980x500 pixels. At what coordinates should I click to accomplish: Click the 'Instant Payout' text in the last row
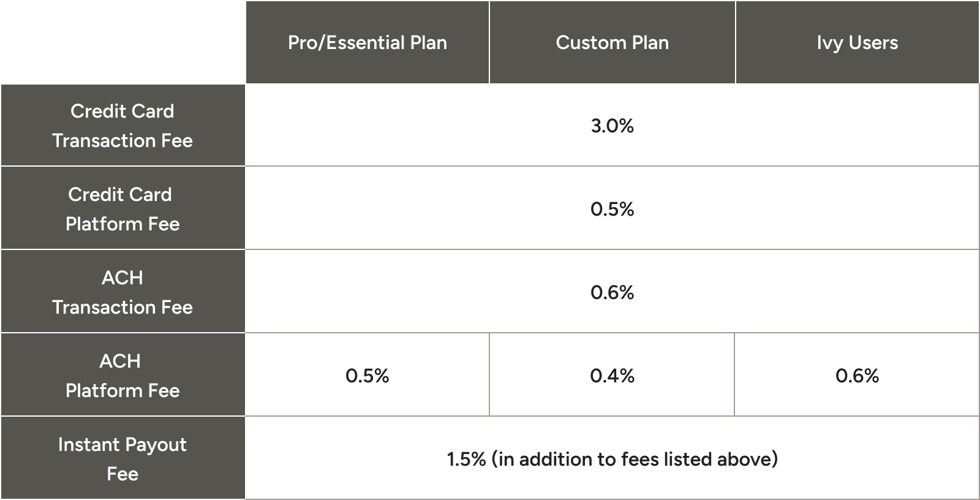pyautogui.click(x=123, y=444)
